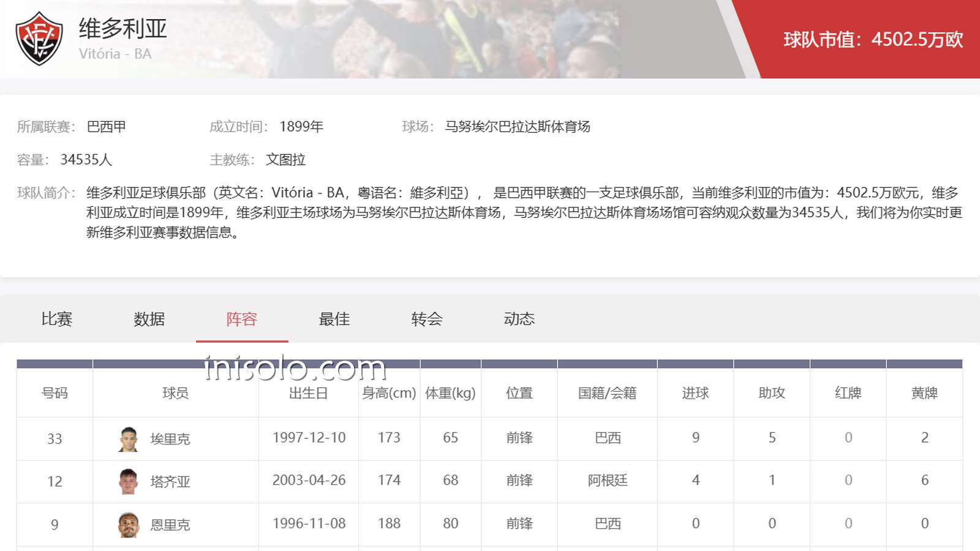Click the 出生日 column header
Viewport: 980px width, 551px height.
point(309,393)
